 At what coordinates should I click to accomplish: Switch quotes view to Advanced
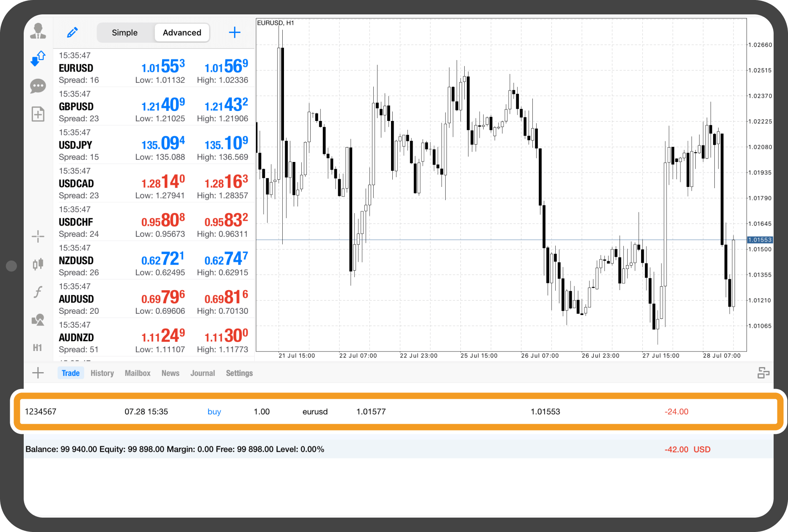click(x=182, y=33)
